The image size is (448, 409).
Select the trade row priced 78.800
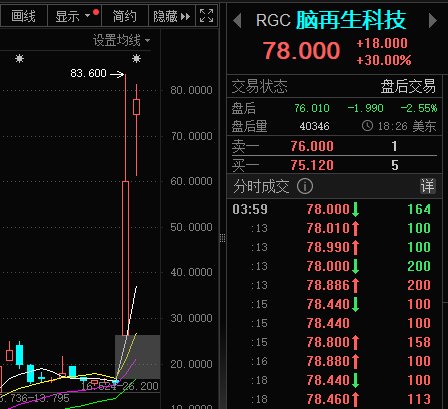pyautogui.click(x=334, y=342)
